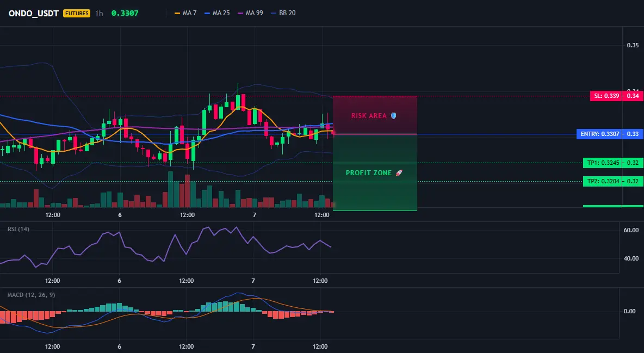
Task: Click the ENTRY: 0.3307 price label
Action: (x=599, y=134)
